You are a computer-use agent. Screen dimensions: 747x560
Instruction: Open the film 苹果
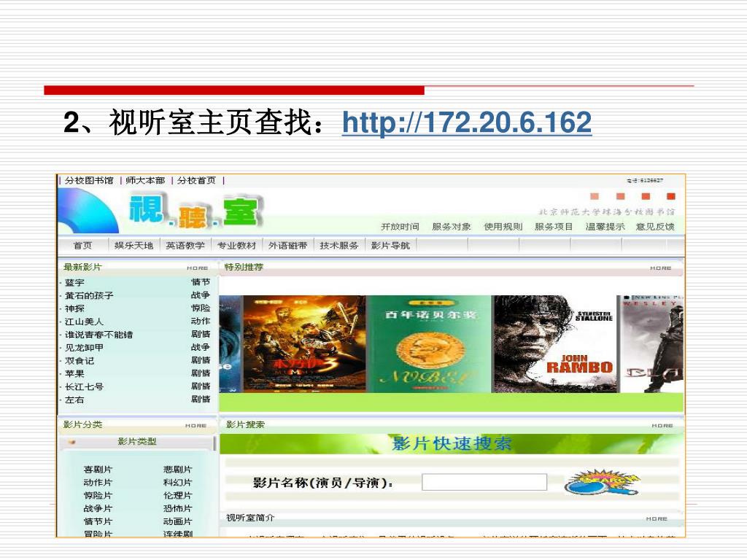(x=74, y=373)
